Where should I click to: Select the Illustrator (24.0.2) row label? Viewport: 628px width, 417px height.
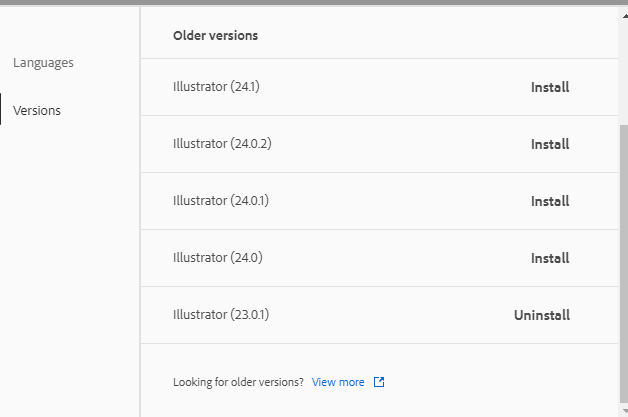222,144
